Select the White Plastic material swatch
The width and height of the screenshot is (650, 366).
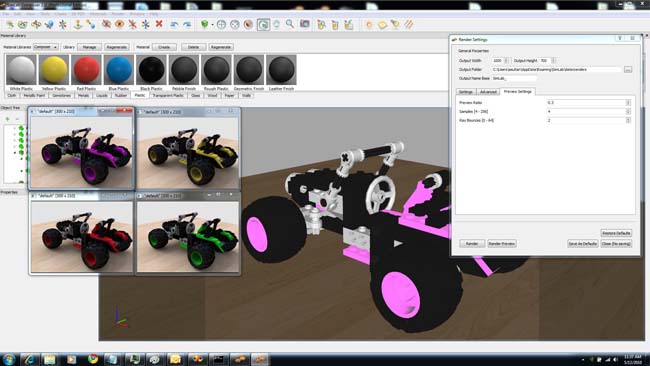click(21, 70)
